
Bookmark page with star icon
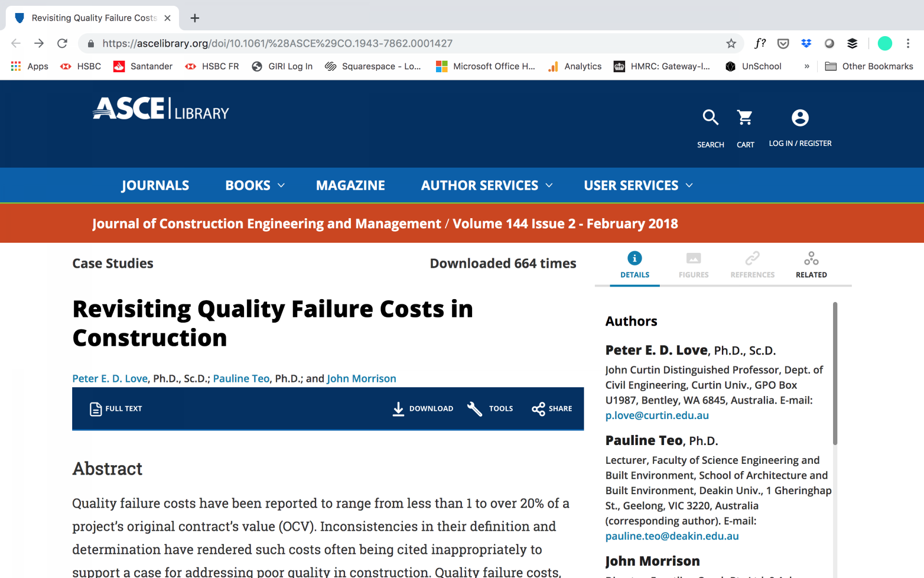(x=731, y=43)
